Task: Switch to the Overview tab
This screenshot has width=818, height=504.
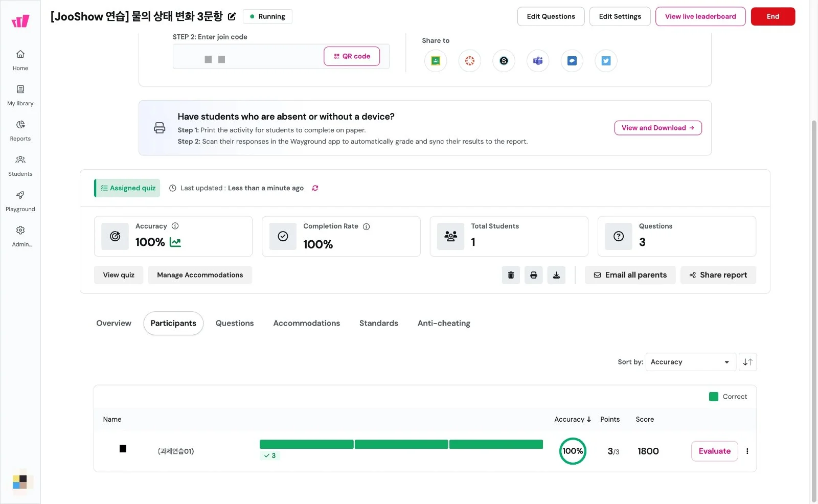Action: pyautogui.click(x=114, y=323)
